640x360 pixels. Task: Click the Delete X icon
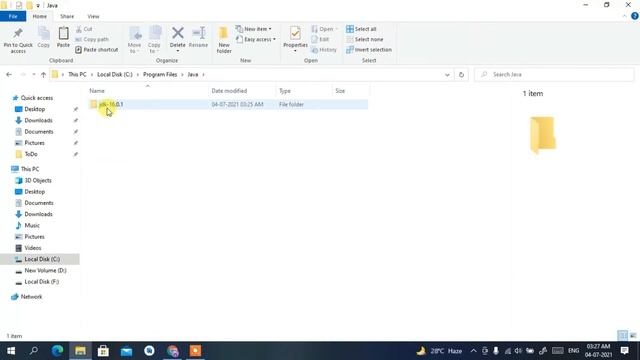178,33
